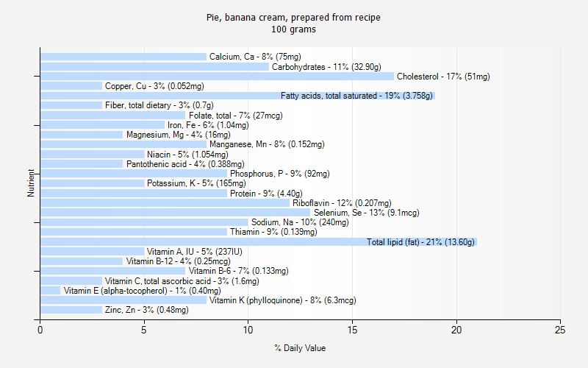Click the x-axis tick label '0'

[x=40, y=330]
